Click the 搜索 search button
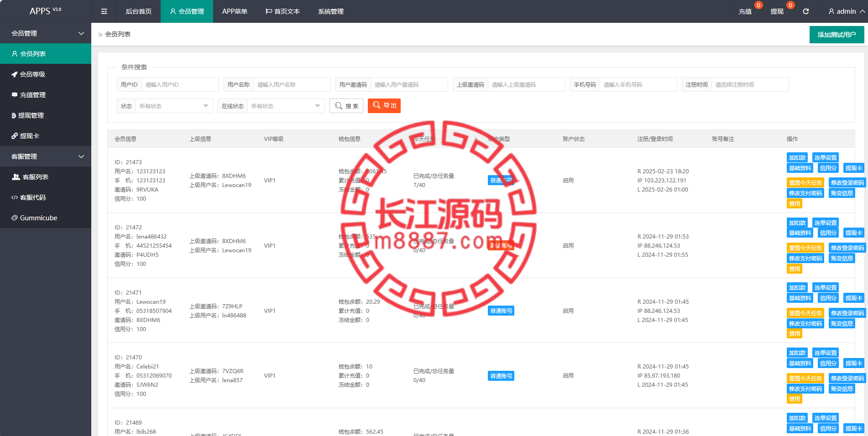The image size is (868, 436). pyautogui.click(x=346, y=106)
